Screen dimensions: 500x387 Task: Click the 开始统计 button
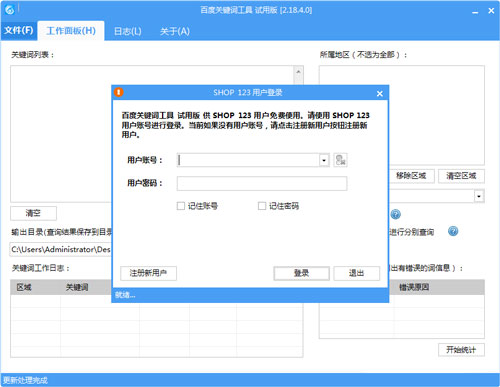(461, 350)
